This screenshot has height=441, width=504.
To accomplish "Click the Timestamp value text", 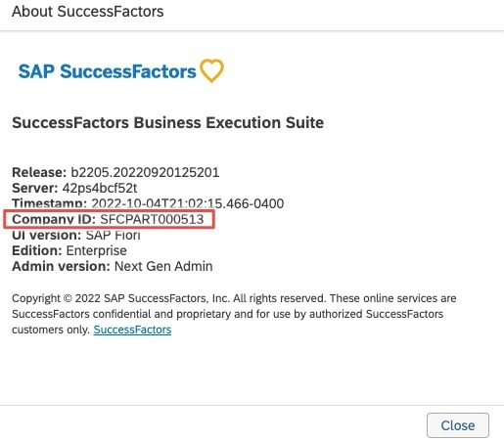I will pos(188,203).
